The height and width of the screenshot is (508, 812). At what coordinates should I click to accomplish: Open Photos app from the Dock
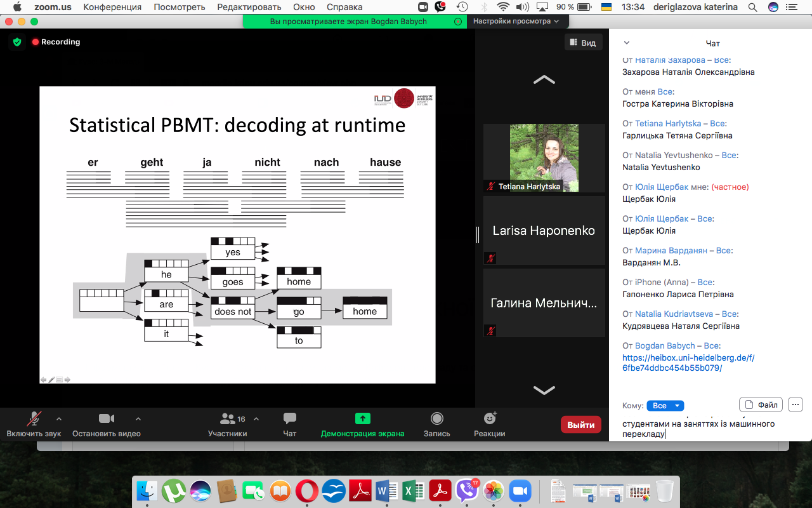(494, 491)
